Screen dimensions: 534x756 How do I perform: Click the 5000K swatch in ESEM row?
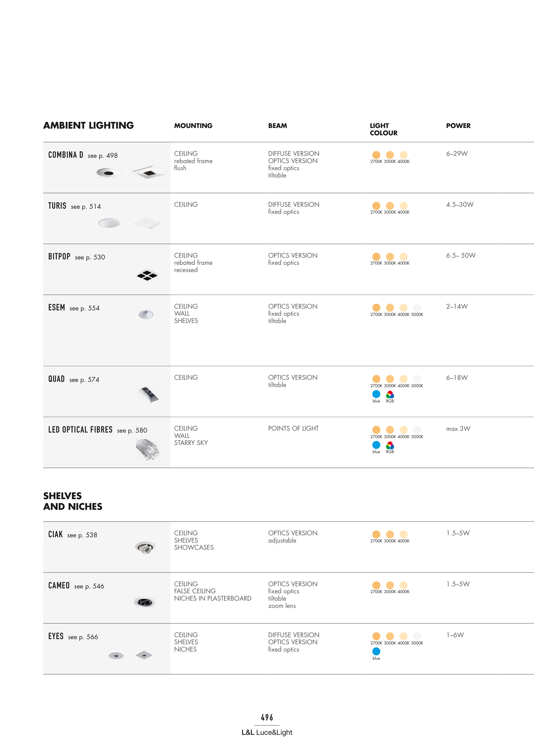coord(417,308)
